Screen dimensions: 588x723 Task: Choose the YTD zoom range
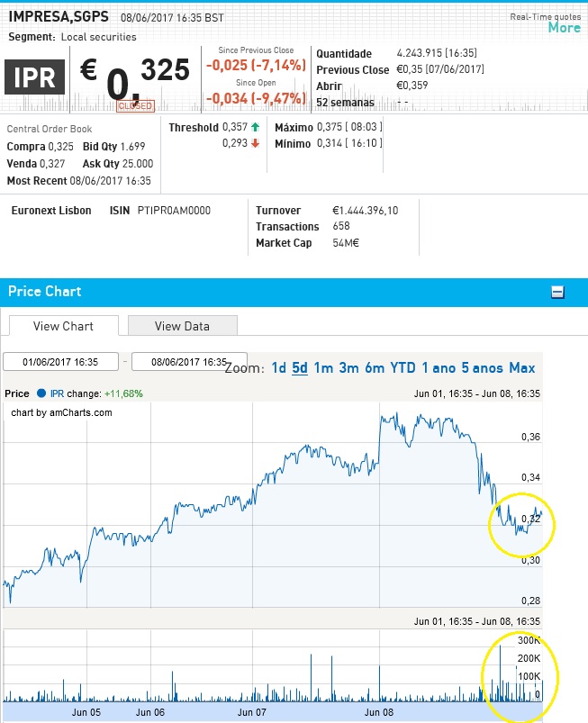(x=403, y=368)
